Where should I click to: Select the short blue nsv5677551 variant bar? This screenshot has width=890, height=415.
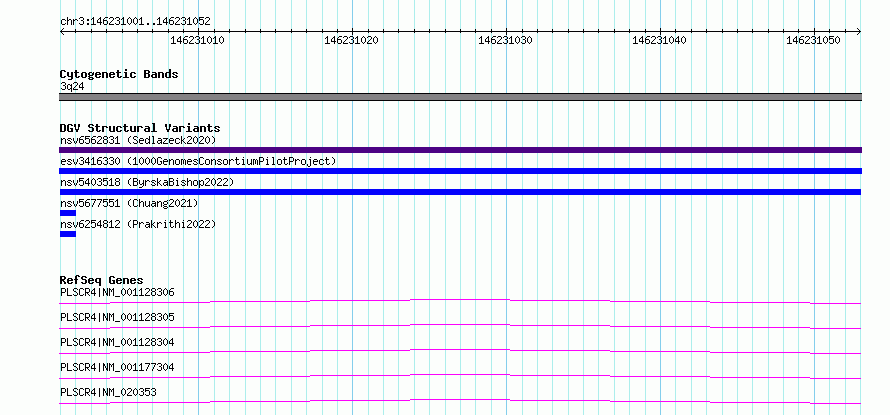(x=68, y=213)
